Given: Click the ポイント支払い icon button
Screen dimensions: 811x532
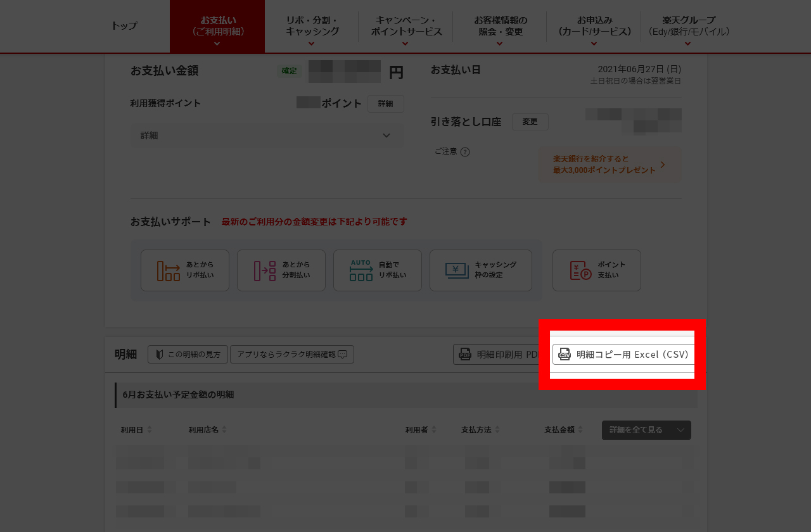Looking at the screenshot, I should coord(597,270).
